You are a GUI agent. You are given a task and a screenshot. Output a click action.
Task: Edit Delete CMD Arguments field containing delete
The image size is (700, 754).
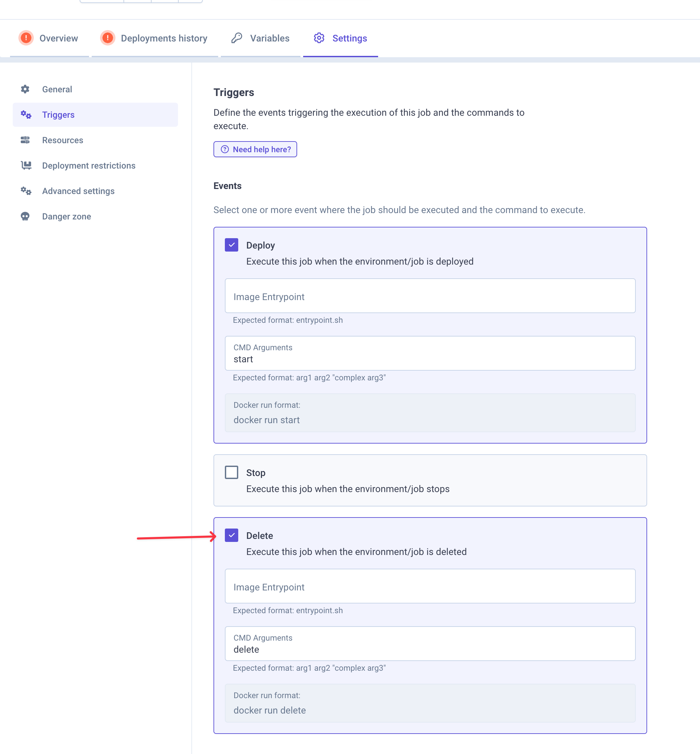pyautogui.click(x=430, y=643)
